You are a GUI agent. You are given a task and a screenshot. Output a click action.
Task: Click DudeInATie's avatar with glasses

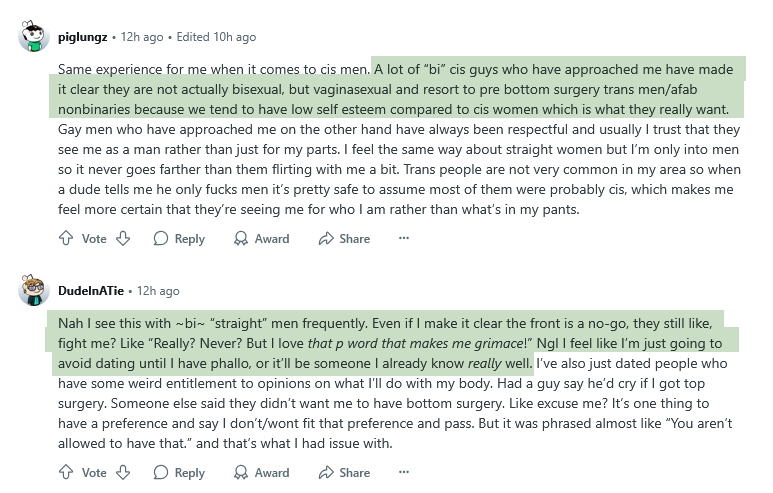point(35,291)
